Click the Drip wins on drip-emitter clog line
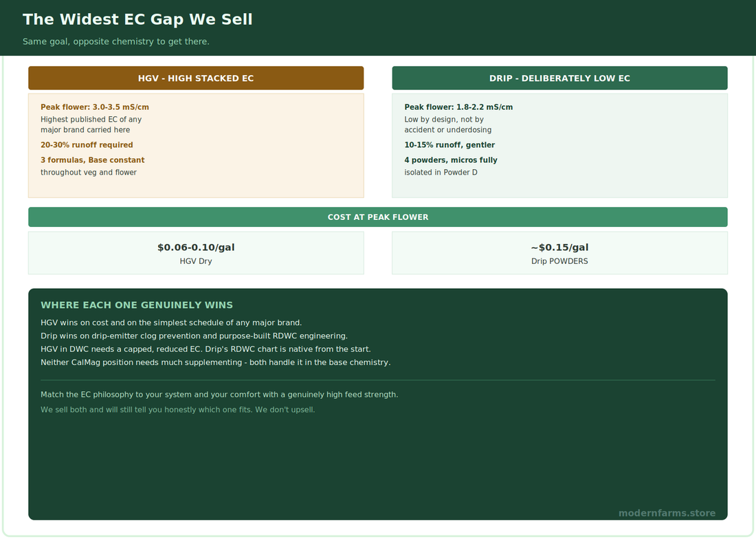Image resolution: width=756 pixels, height=539 pixels. pos(194,335)
